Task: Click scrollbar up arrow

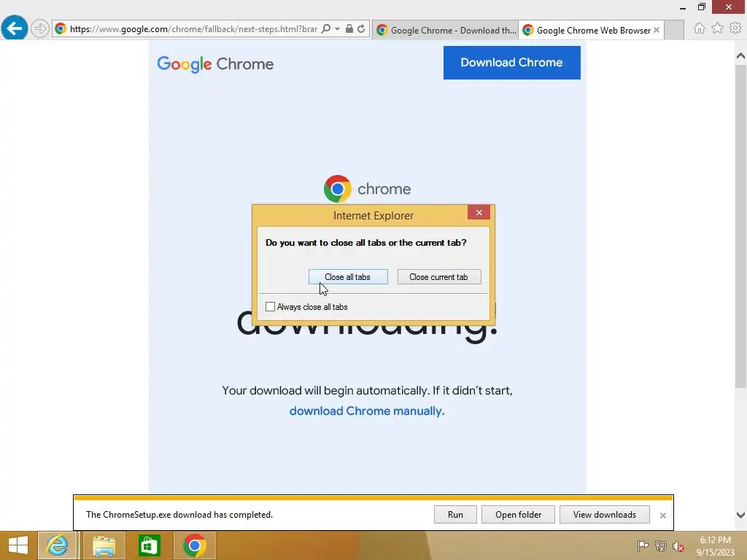Action: pos(740,56)
